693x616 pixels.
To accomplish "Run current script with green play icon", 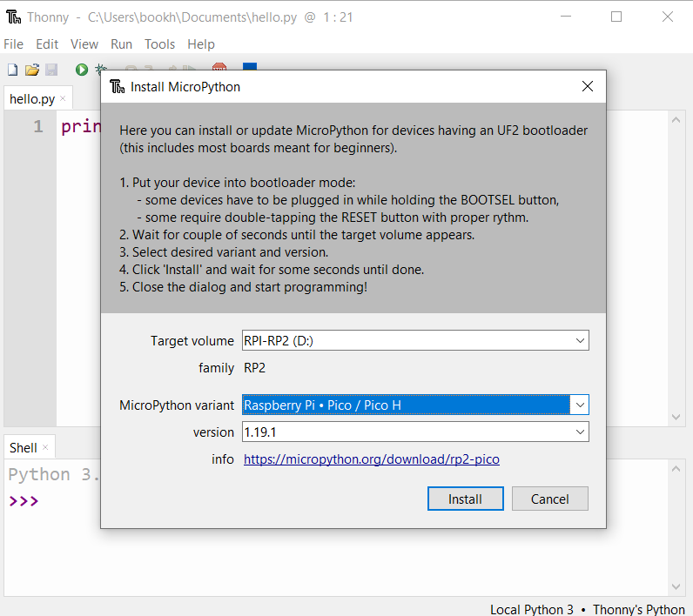I will point(81,70).
